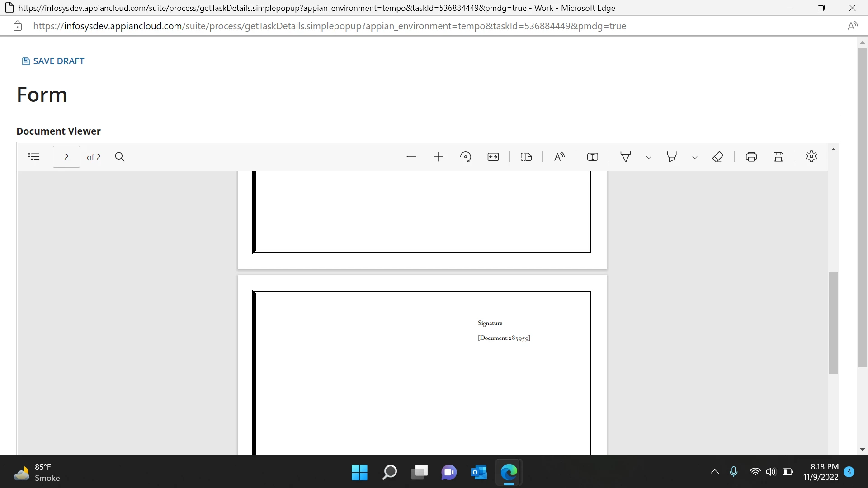Click the "[Document:283959]" text
Image resolution: width=868 pixels, height=488 pixels.
click(x=504, y=338)
